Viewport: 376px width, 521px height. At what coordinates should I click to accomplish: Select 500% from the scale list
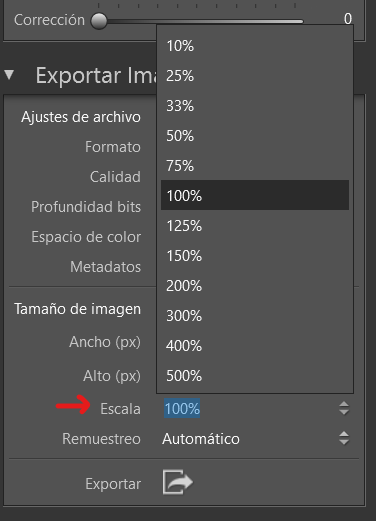[255, 376]
